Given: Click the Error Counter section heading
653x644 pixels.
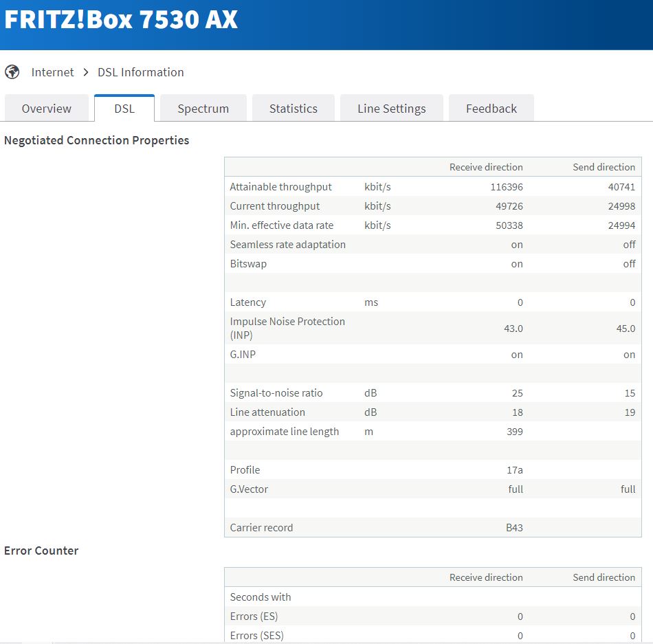Looking at the screenshot, I should click(x=41, y=551).
